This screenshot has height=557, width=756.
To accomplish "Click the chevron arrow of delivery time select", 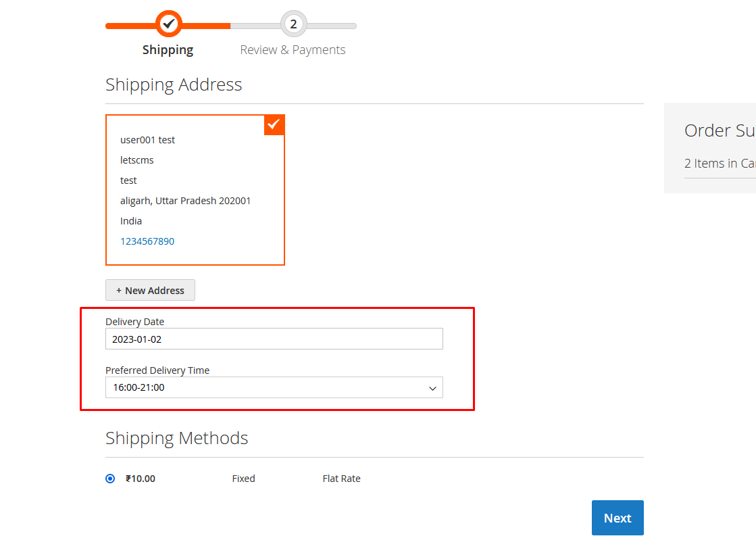I will tap(432, 388).
